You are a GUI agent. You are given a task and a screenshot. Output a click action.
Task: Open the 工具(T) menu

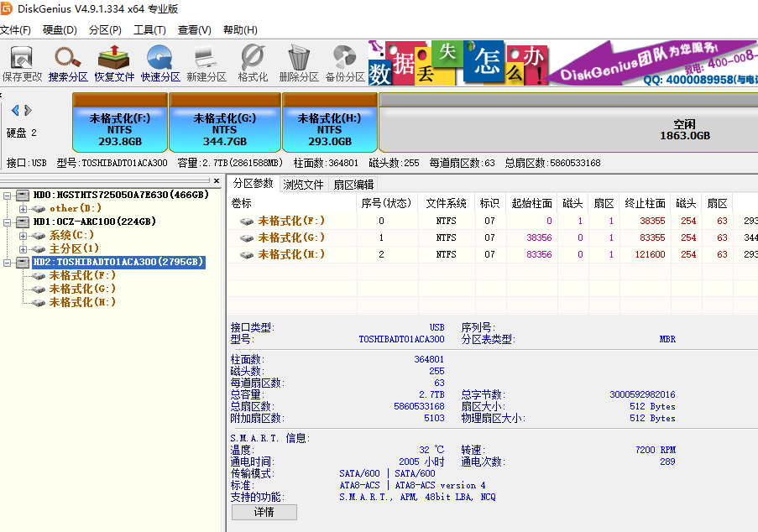point(150,30)
